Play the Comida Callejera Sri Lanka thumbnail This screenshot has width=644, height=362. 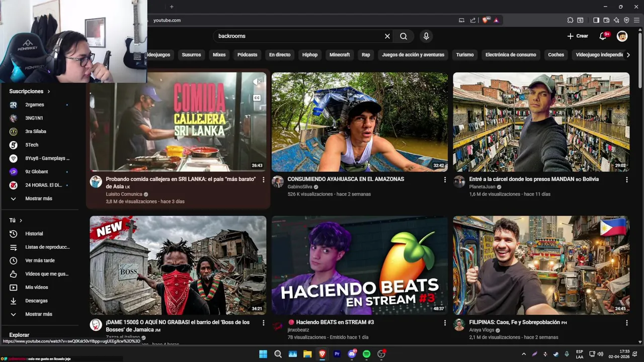tap(178, 122)
